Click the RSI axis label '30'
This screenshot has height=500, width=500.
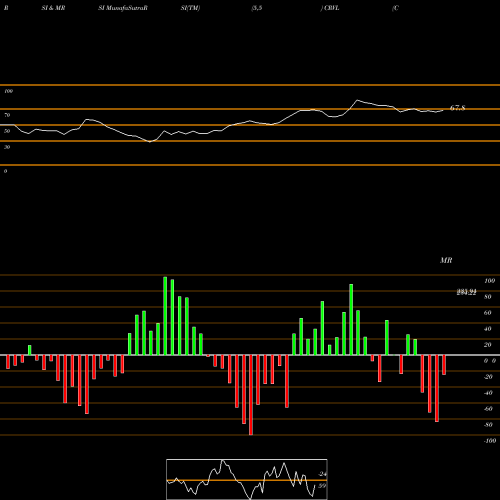(7, 147)
